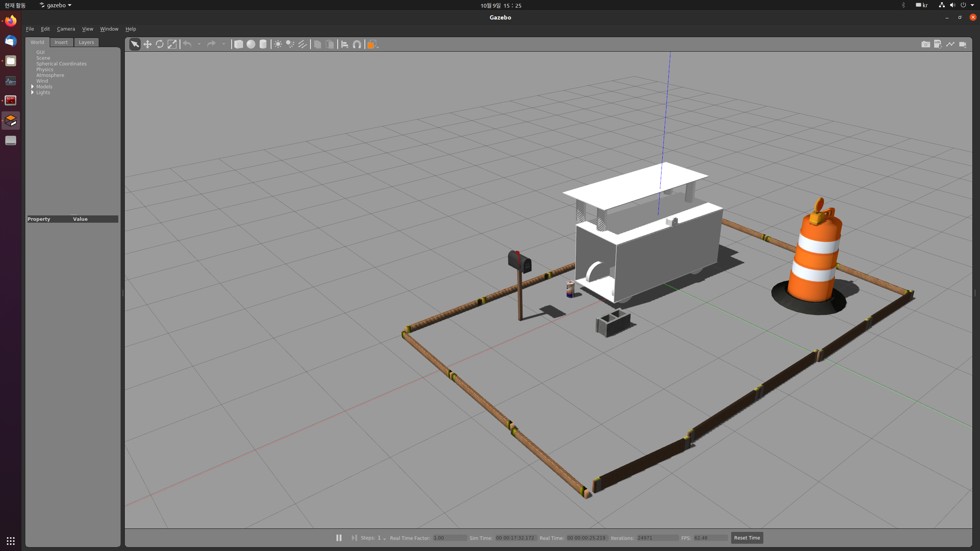Click the Reset Time button
This screenshot has width=980, height=551.
pyautogui.click(x=746, y=538)
